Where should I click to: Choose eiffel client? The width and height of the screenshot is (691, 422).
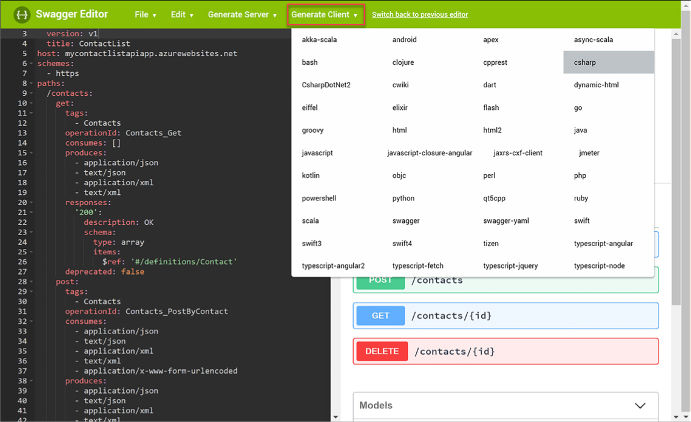coord(309,107)
